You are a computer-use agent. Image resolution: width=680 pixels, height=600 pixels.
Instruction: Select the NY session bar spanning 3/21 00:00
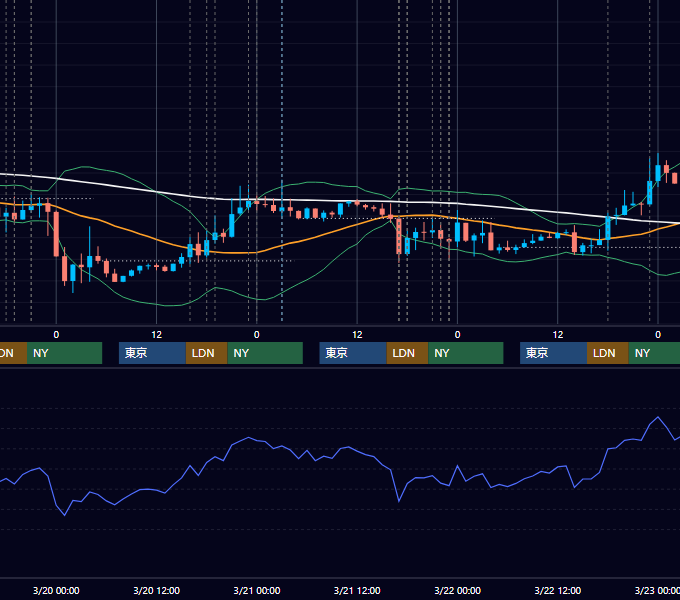point(265,353)
